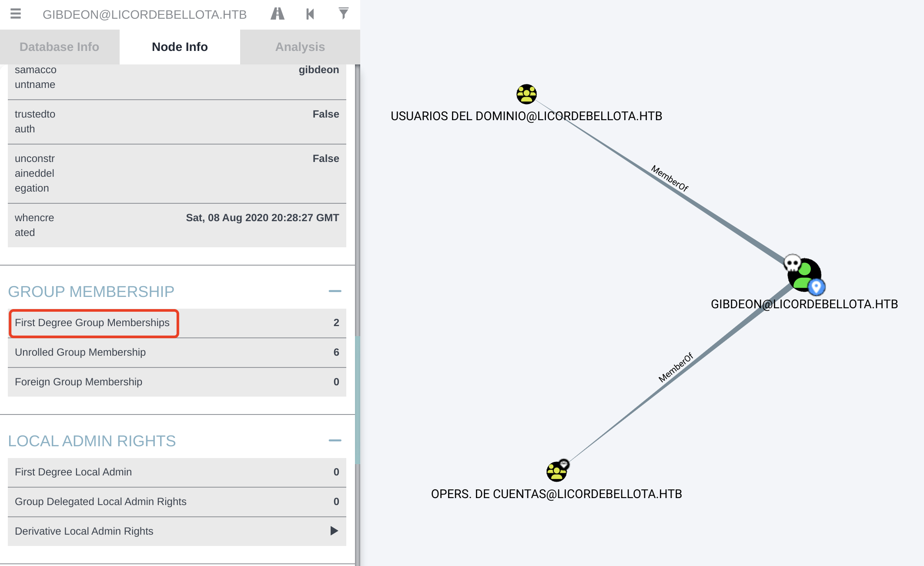Open the filter funnel icon
924x566 pixels.
[x=343, y=14]
